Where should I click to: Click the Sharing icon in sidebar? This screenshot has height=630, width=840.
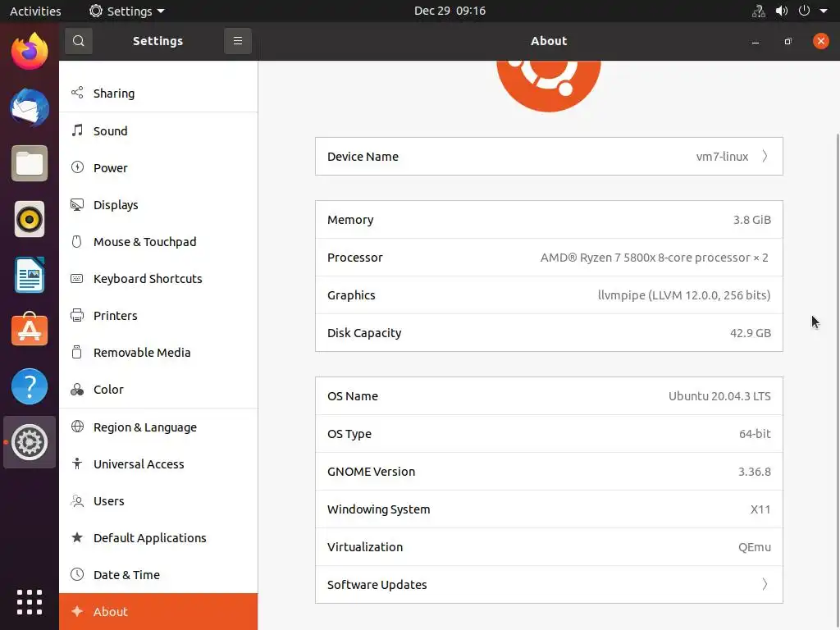pos(77,93)
